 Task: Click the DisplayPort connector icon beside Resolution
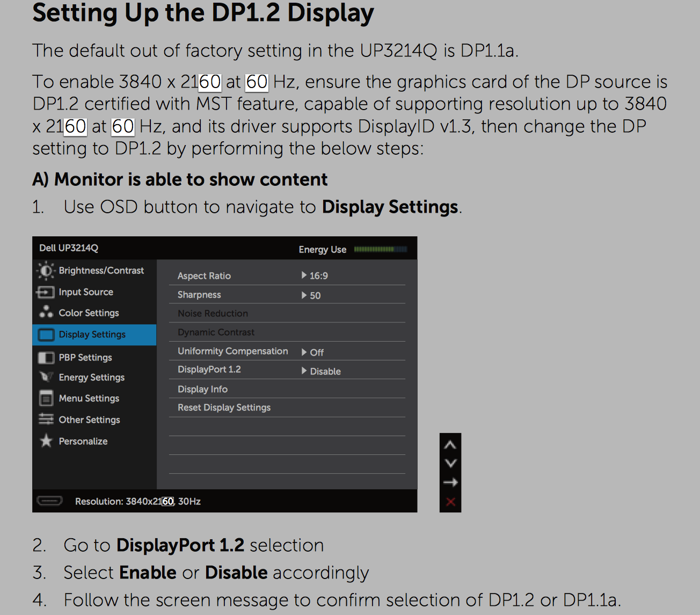pyautogui.click(x=49, y=501)
